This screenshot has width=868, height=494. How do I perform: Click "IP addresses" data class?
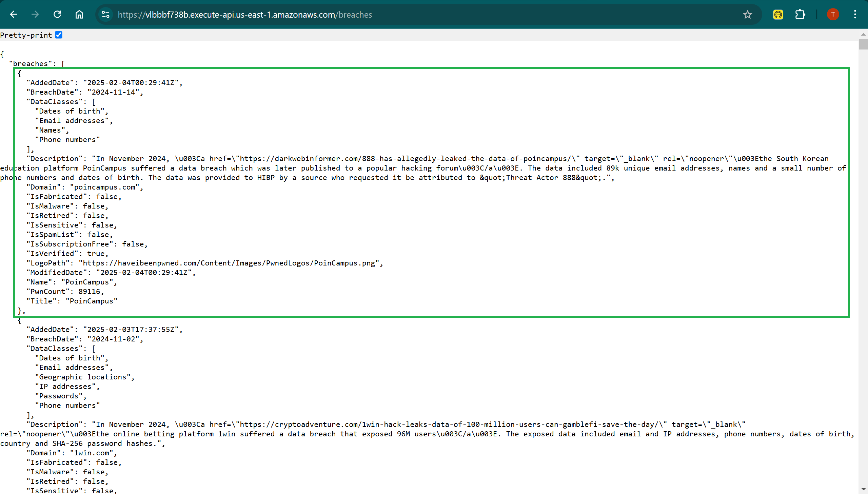[x=65, y=387]
